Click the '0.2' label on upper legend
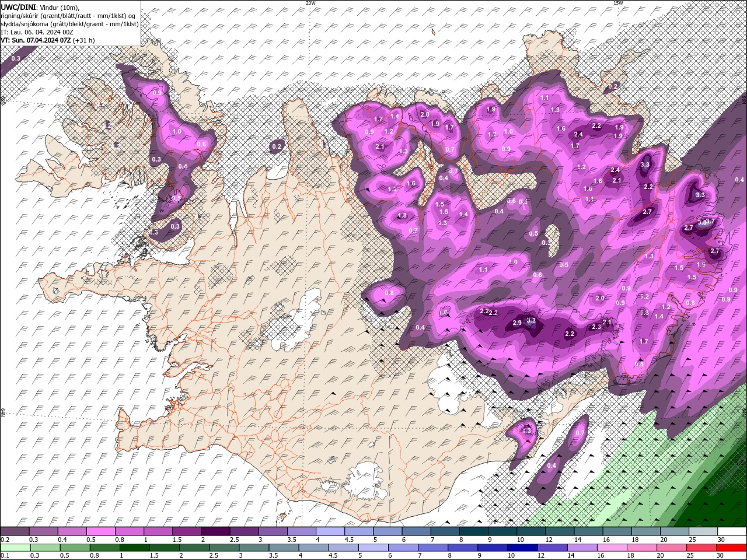747x560 pixels. (x=5, y=540)
